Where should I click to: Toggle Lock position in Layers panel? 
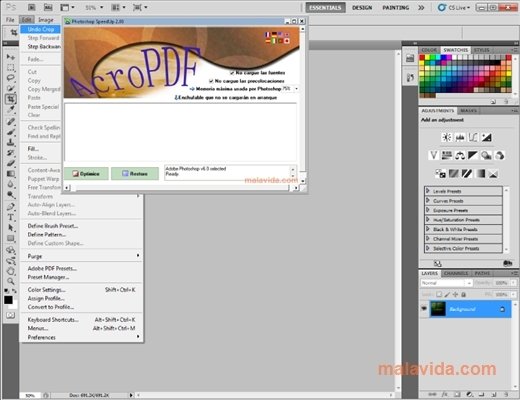(x=455, y=294)
